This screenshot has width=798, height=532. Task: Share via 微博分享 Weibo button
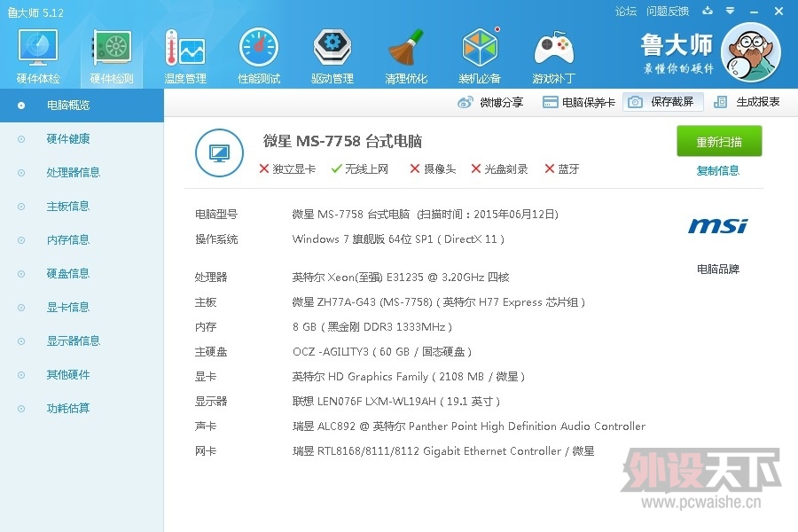point(490,103)
